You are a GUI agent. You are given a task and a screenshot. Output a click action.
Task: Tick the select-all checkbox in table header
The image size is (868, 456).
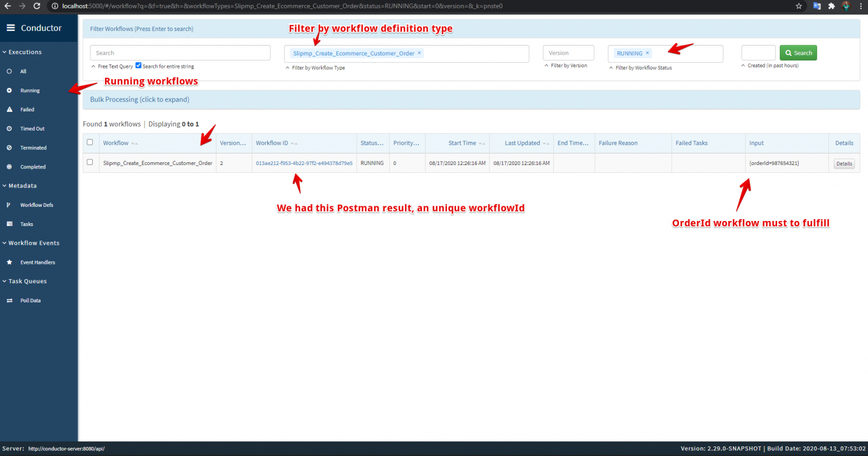pyautogui.click(x=90, y=142)
